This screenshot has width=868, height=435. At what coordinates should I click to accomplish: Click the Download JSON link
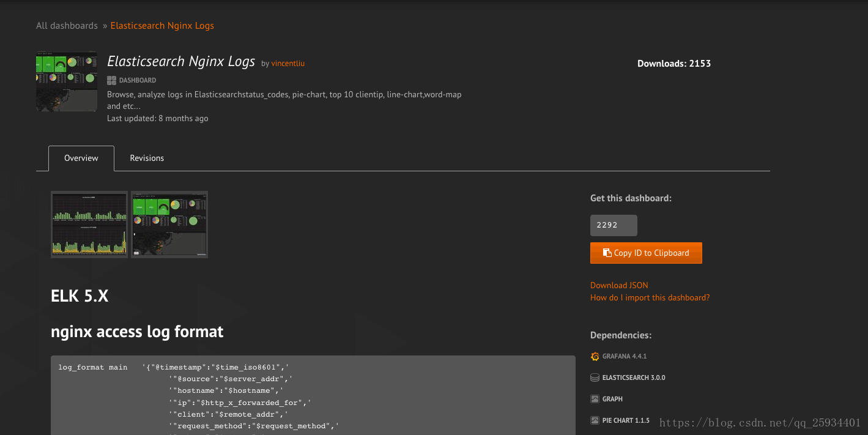click(x=619, y=285)
